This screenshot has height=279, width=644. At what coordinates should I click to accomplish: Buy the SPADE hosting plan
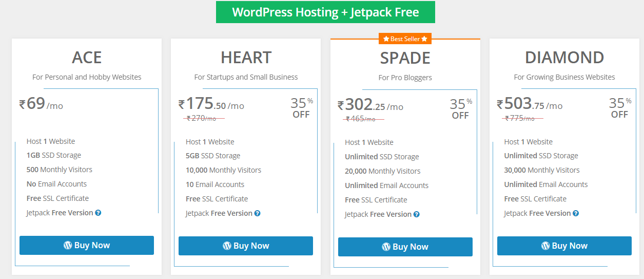pyautogui.click(x=405, y=247)
